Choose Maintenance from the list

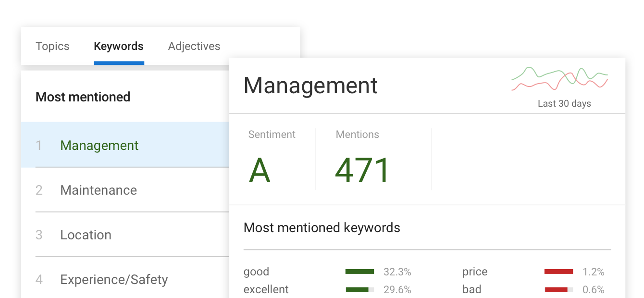pyautogui.click(x=99, y=190)
